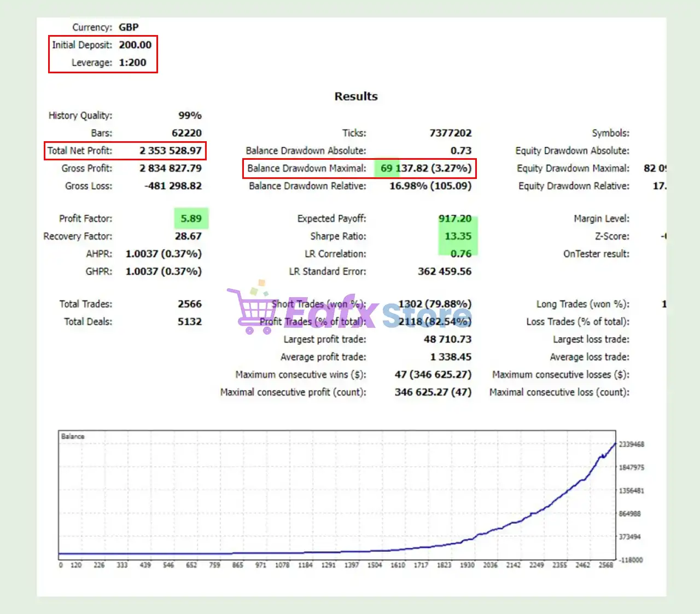The width and height of the screenshot is (700, 614).
Task: Click the Balance Drawdown Absolute value 0.73
Action: 461,150
